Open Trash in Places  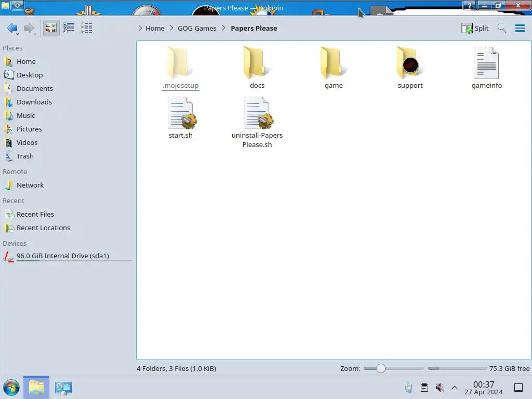pos(25,156)
